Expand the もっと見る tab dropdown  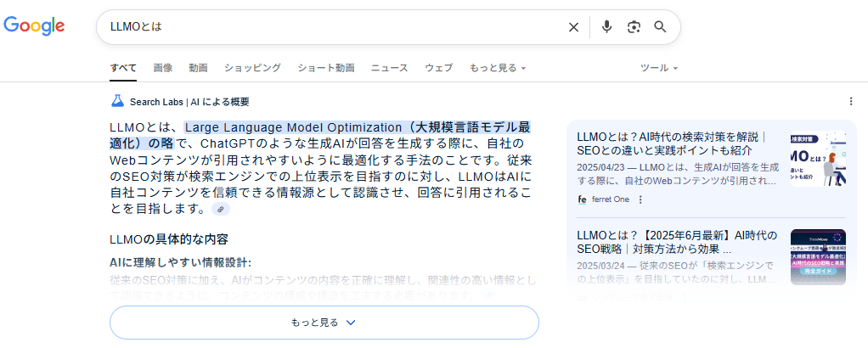pos(498,68)
